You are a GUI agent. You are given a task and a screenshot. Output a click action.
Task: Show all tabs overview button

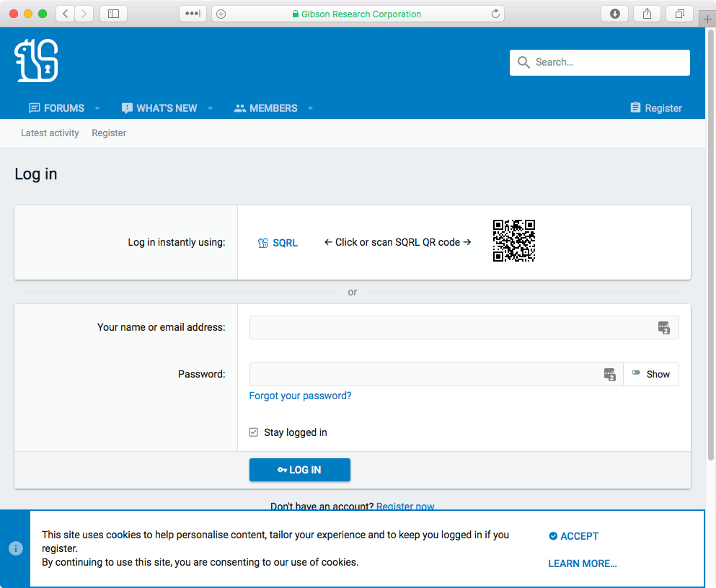coord(679,14)
